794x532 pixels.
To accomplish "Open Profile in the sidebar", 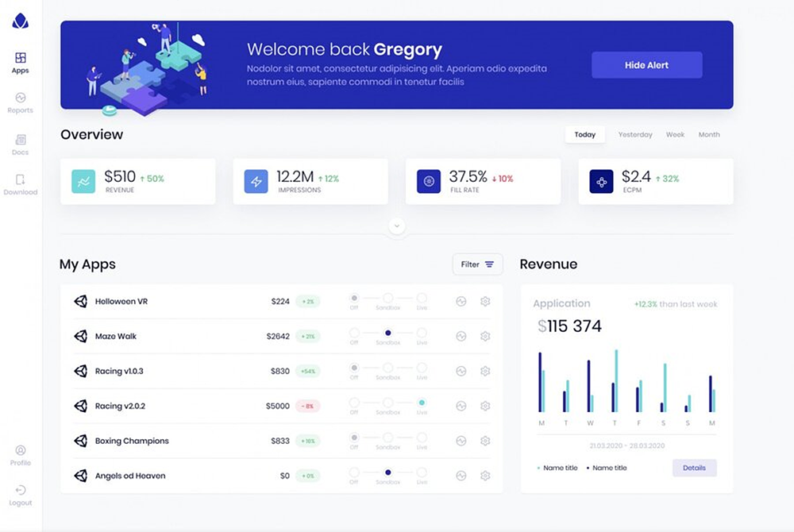I will tap(21, 455).
